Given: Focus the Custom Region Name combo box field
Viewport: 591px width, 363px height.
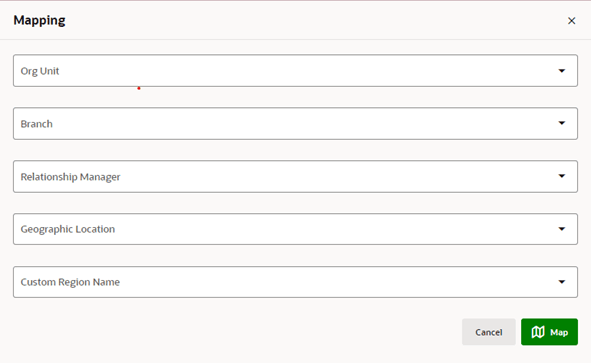Looking at the screenshot, I should click(295, 282).
